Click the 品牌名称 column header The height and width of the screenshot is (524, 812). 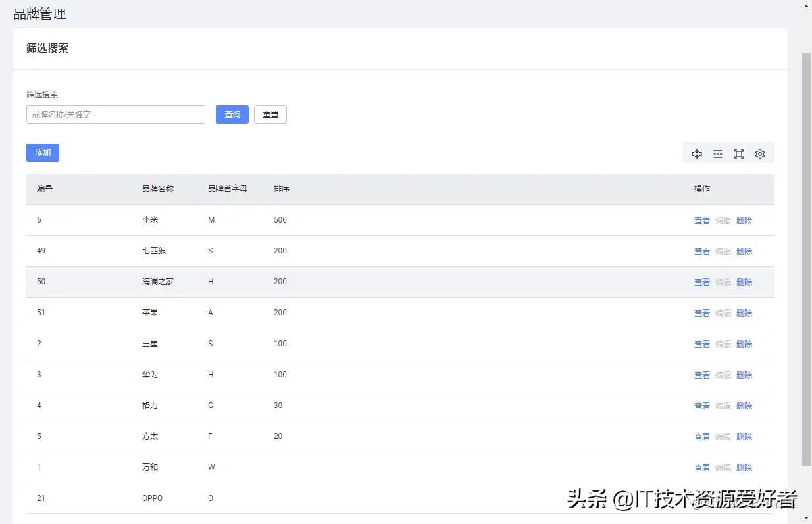click(158, 189)
